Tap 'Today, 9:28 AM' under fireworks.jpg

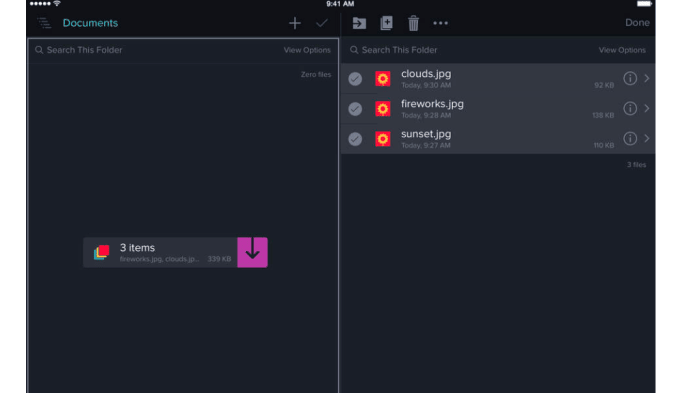pos(426,115)
